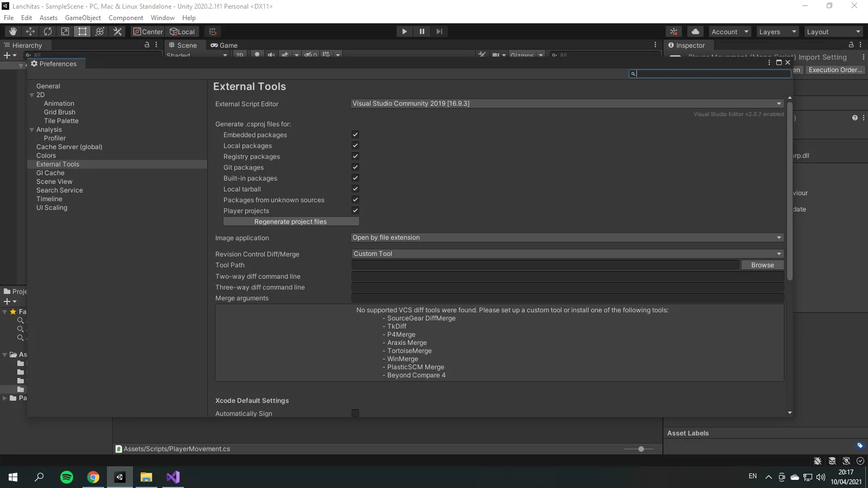
Task: Open Google Chrome from the taskbar
Action: pyautogui.click(x=93, y=477)
